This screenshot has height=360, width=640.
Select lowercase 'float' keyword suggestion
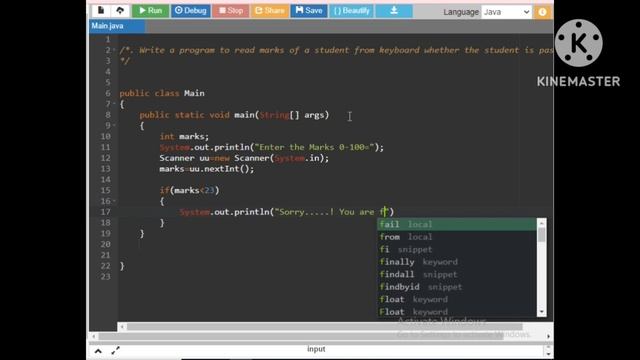pyautogui.click(x=457, y=299)
